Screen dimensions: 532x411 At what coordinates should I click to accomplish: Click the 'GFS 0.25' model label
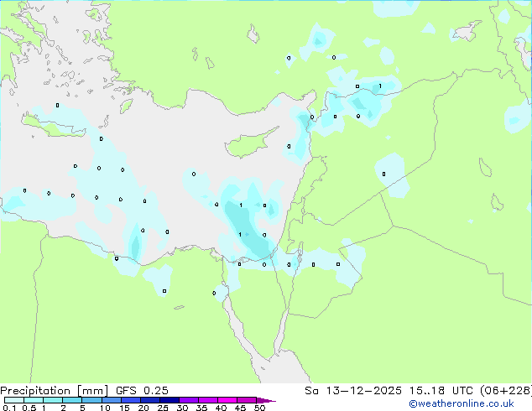coord(142,391)
